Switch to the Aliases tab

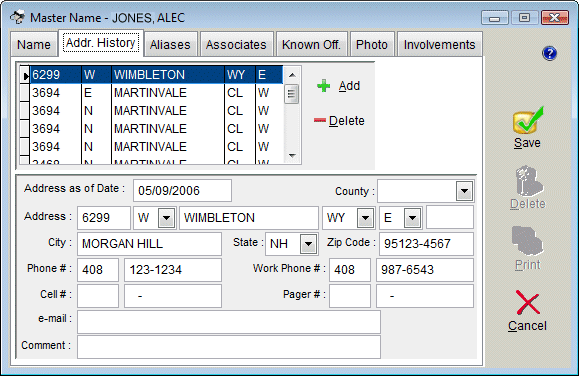(x=170, y=45)
